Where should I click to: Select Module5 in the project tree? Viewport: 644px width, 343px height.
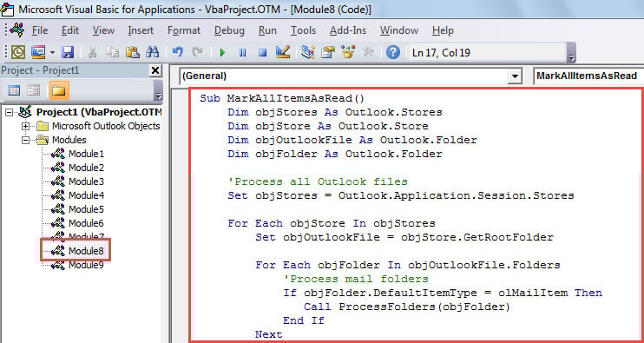86,209
